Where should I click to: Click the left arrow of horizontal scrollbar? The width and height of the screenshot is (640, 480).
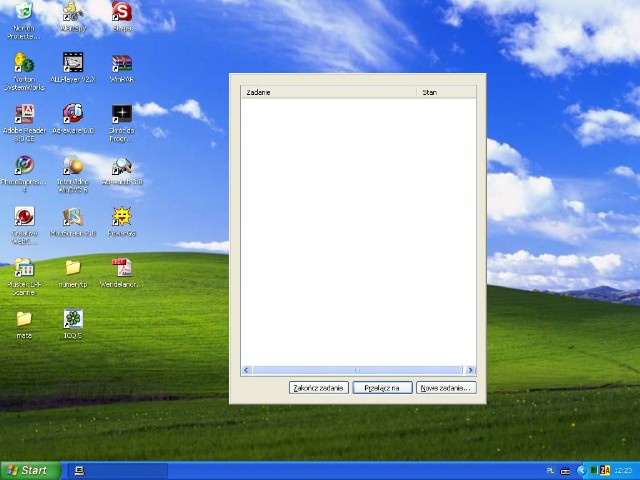pyautogui.click(x=246, y=370)
